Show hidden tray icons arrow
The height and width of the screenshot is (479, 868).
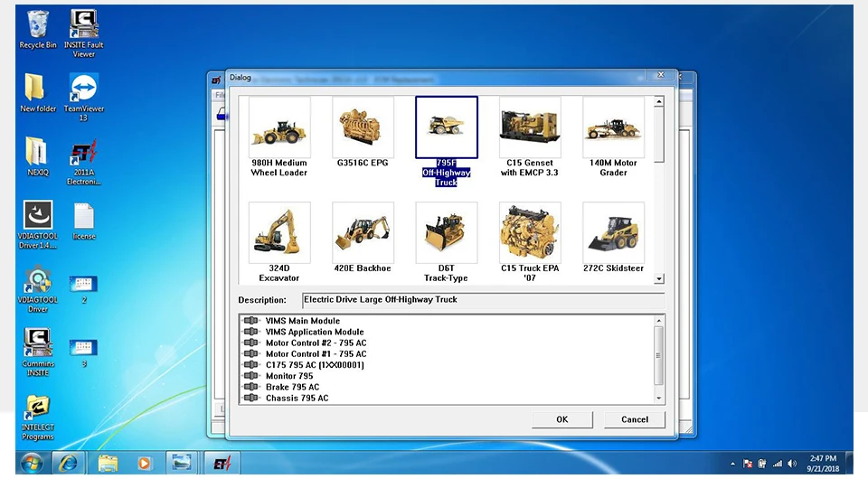[733, 464]
